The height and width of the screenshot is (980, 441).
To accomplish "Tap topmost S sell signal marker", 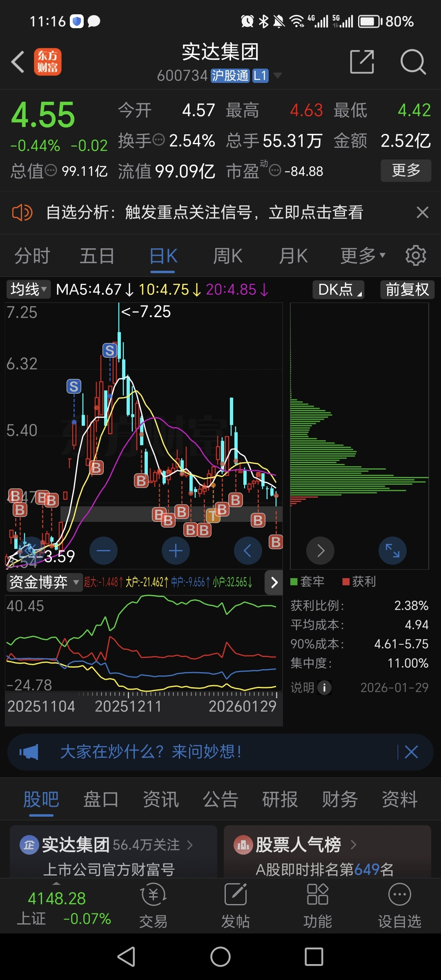I will pyautogui.click(x=109, y=350).
